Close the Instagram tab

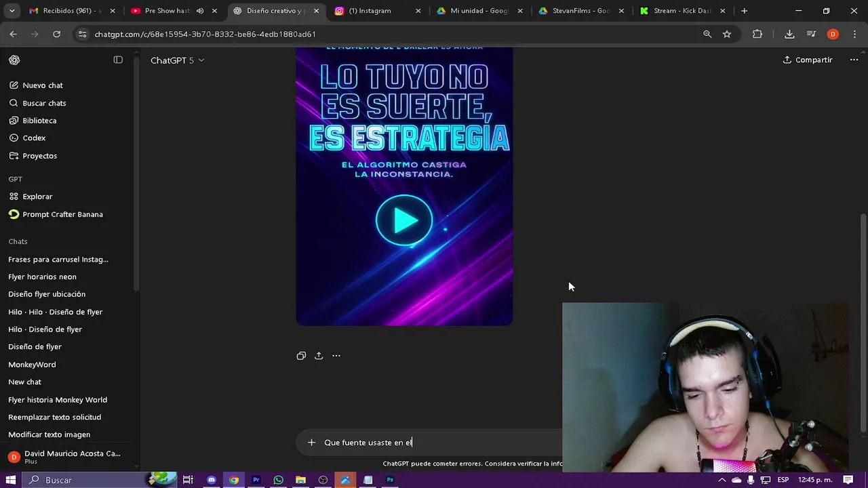(x=418, y=11)
